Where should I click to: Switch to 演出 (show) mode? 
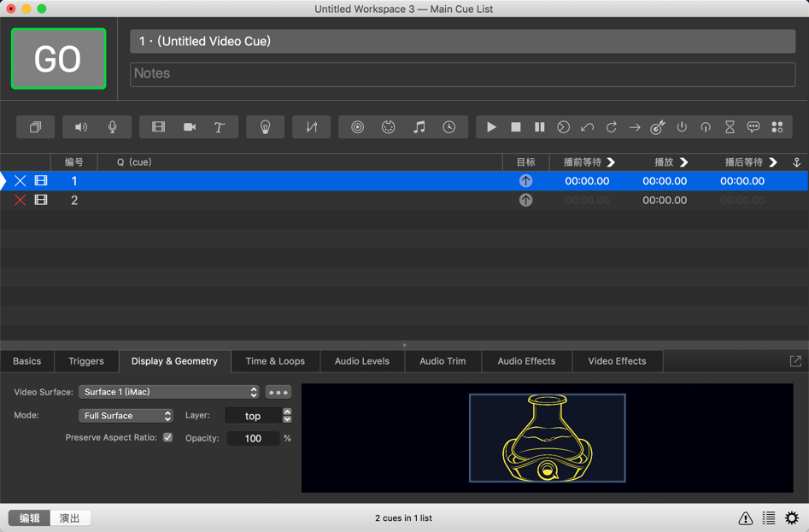click(x=69, y=517)
